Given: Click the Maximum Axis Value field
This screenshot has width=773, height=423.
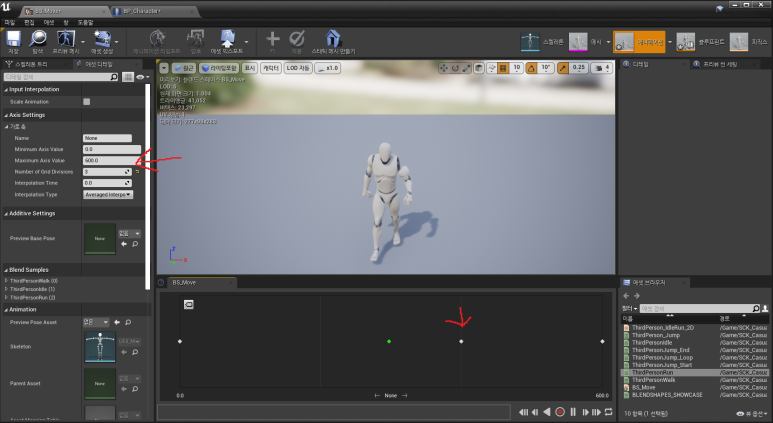Looking at the screenshot, I should pos(112,160).
